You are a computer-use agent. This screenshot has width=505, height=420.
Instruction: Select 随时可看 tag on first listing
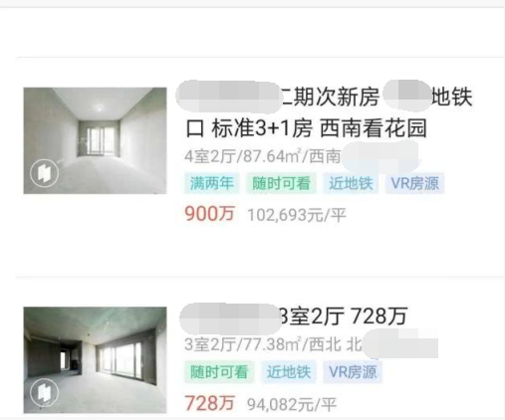pos(281,183)
